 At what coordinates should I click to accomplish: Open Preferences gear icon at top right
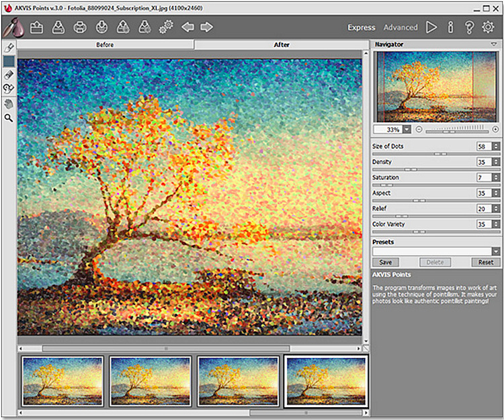488,28
